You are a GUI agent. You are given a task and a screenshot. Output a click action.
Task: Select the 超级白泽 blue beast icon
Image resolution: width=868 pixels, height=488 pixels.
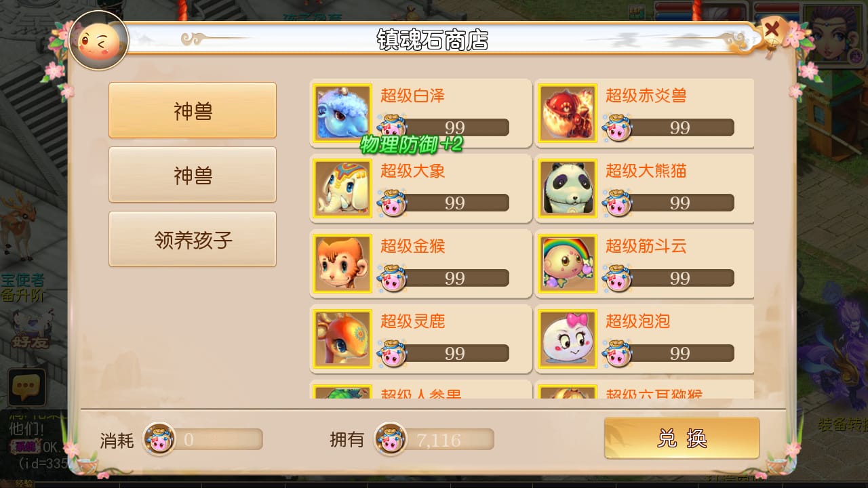click(342, 113)
